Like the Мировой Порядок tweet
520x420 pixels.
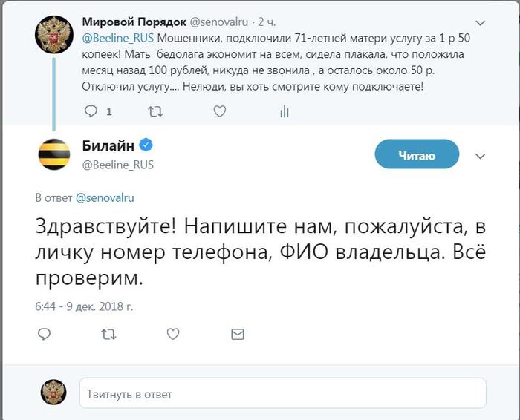[220, 111]
